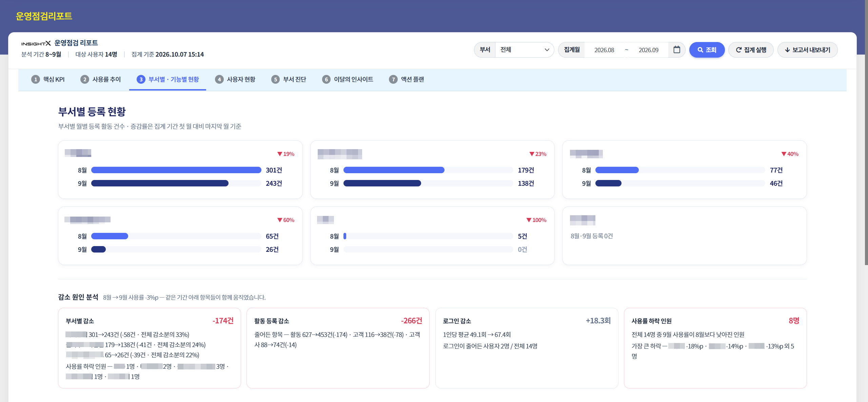Image resolution: width=868 pixels, height=402 pixels.
Task: Open the calendar date picker icon
Action: coord(676,50)
